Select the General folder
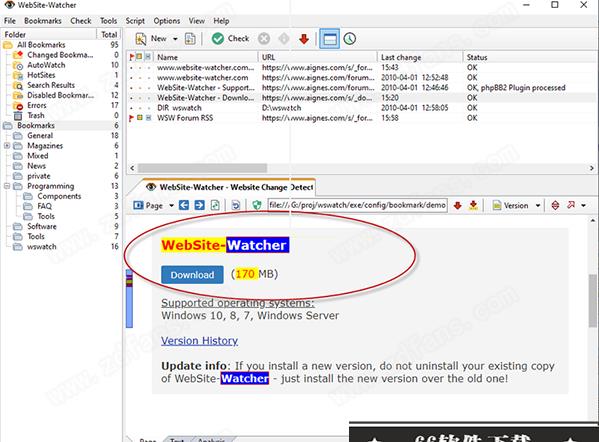 click(x=40, y=136)
